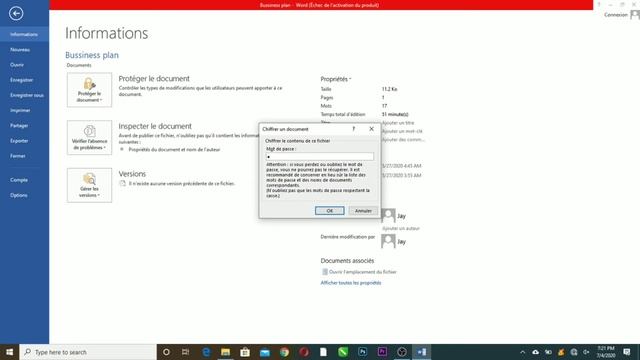The height and width of the screenshot is (360, 640).
Task: Open help in the Chiffrer dialog
Action: pyautogui.click(x=354, y=129)
